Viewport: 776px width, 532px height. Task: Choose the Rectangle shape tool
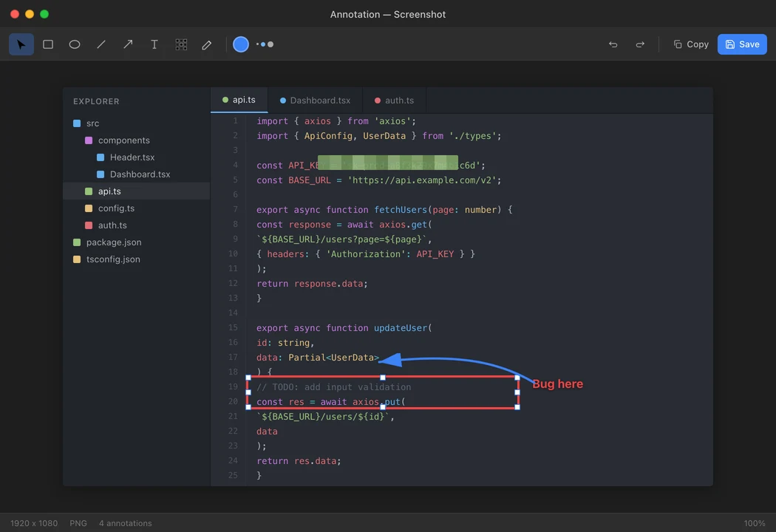(48, 44)
